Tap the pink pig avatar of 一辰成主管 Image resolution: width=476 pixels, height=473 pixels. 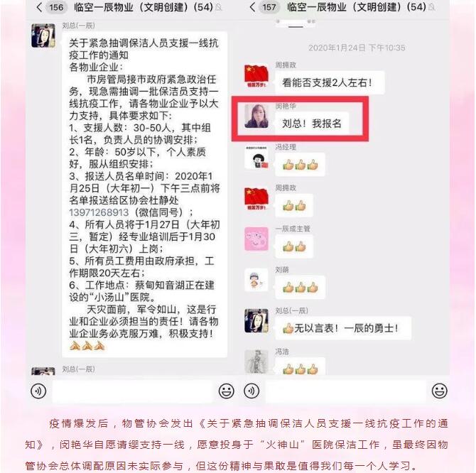[256, 239]
